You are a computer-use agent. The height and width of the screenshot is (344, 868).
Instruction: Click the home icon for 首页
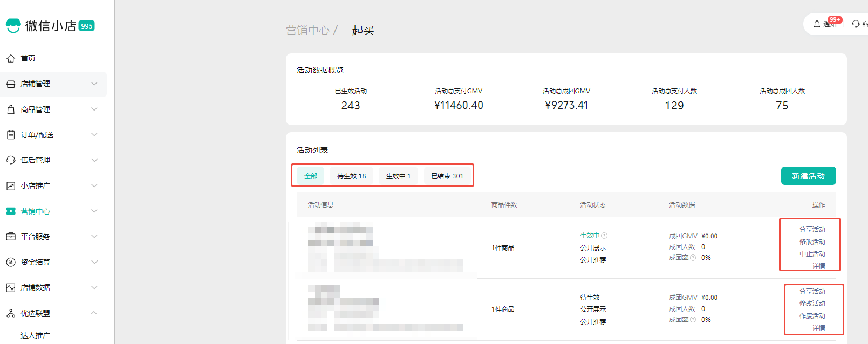pos(11,58)
